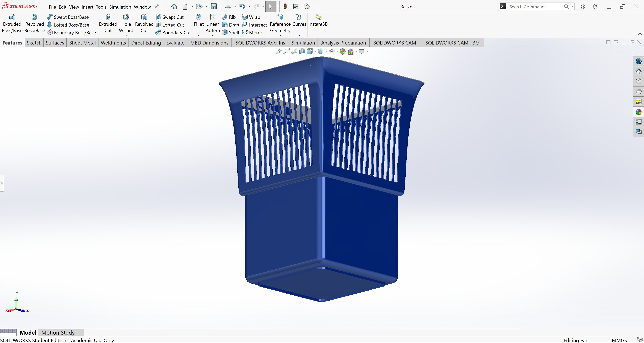This screenshot has width=644, height=343.
Task: Expand Hide/Show Items dropdown arrow
Action: click(337, 52)
